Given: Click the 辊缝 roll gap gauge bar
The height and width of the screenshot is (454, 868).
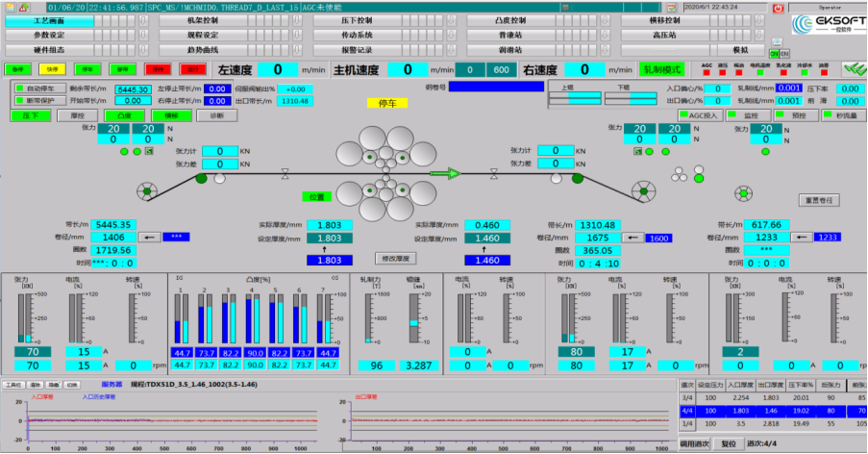Looking at the screenshot, I should pyautogui.click(x=414, y=318).
